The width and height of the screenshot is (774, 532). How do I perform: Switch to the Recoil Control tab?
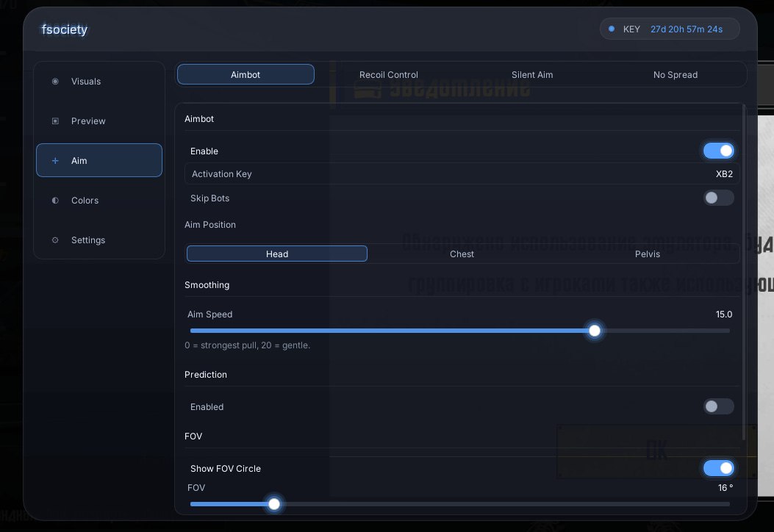pos(389,75)
